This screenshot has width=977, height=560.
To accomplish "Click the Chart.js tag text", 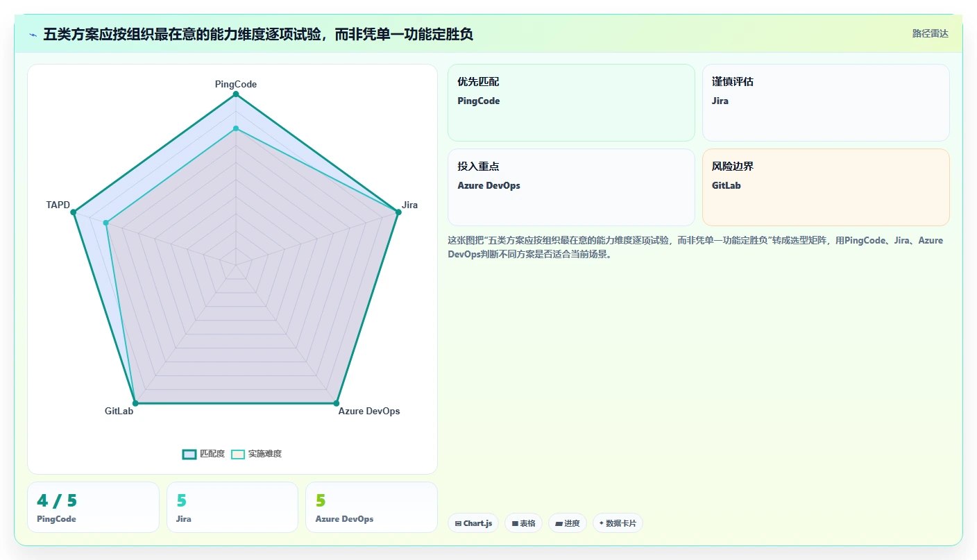I will point(477,523).
